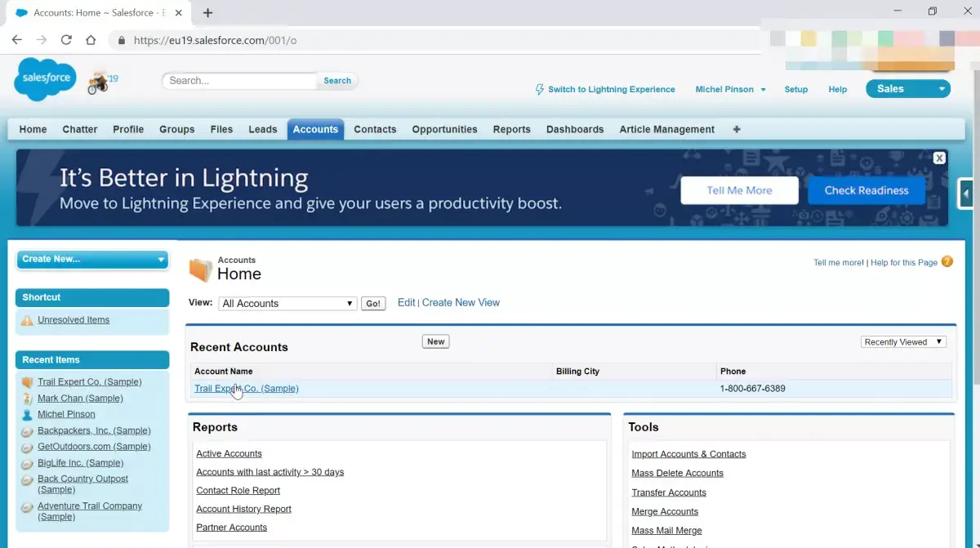
Task: Click the browser forward arrow
Action: pyautogui.click(x=42, y=39)
